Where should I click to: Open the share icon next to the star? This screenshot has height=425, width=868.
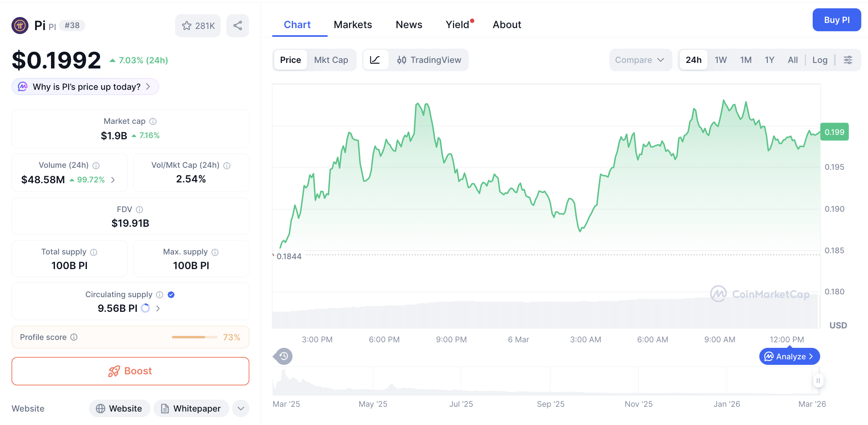click(x=238, y=25)
